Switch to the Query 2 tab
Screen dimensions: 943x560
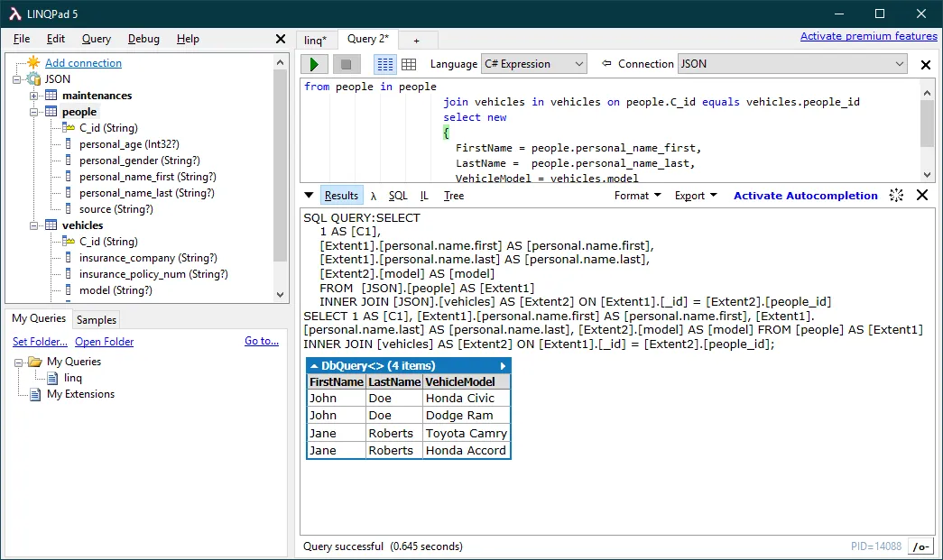[367, 39]
